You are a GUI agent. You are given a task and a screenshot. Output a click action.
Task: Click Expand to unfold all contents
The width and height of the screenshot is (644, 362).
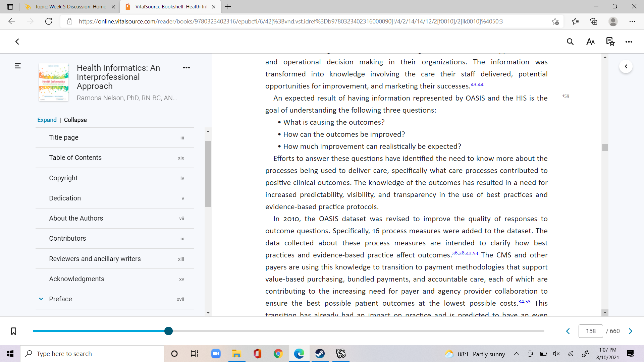click(x=47, y=120)
